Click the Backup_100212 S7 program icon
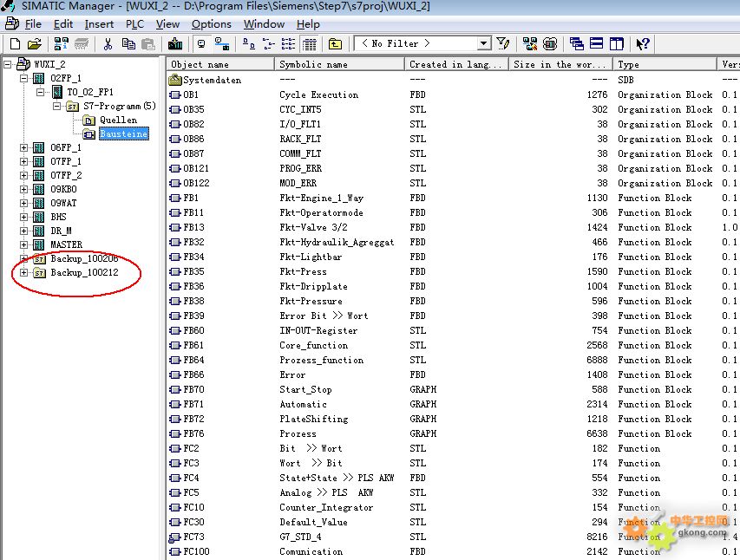Viewport: 740px width, 560px height. pyautogui.click(x=39, y=273)
